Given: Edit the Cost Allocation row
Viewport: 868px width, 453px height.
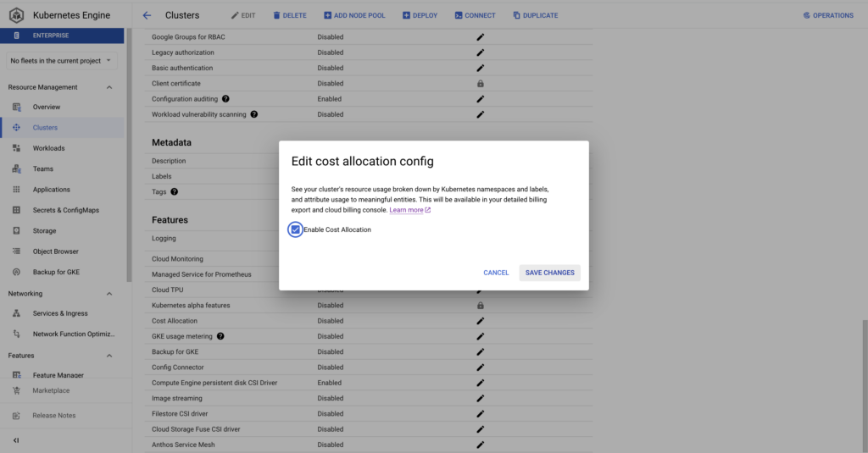Looking at the screenshot, I should (480, 321).
